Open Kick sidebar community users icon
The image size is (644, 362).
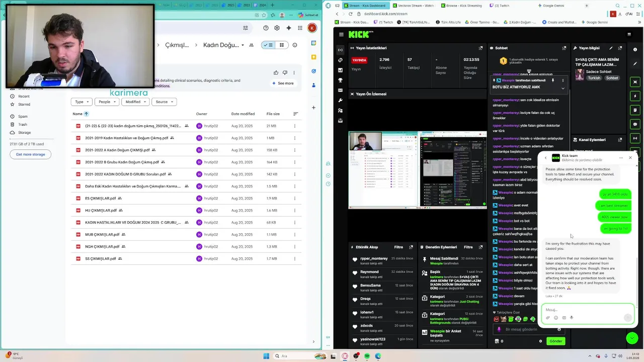[x=341, y=110]
